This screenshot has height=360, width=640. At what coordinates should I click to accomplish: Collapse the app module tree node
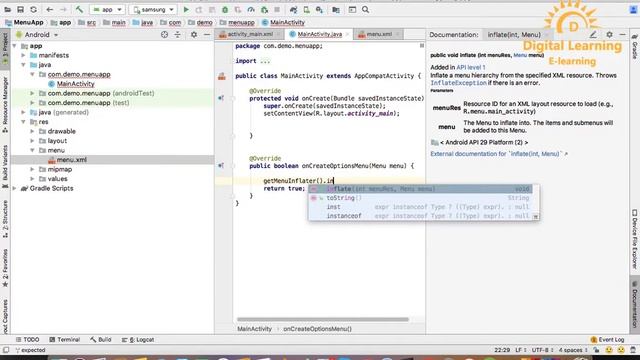(15, 46)
